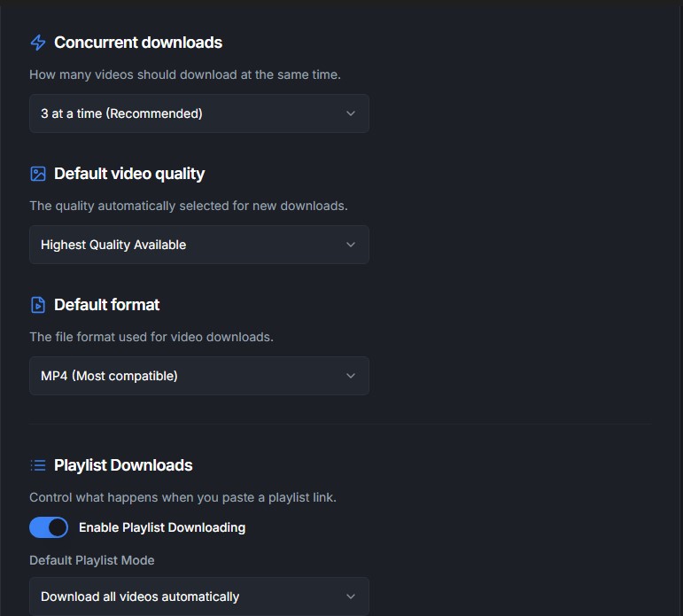683x616 pixels.
Task: Click the list icon next to Playlist Downloads
Action: point(38,465)
